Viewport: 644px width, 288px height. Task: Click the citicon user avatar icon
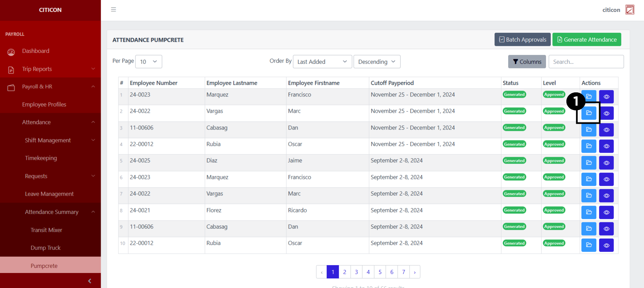point(630,10)
